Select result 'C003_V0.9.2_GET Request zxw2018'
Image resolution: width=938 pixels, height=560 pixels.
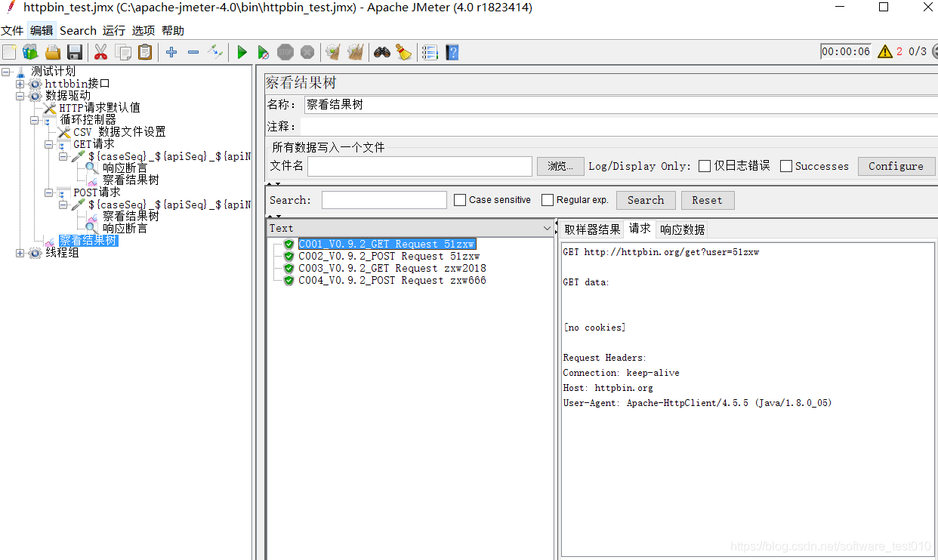pos(392,269)
